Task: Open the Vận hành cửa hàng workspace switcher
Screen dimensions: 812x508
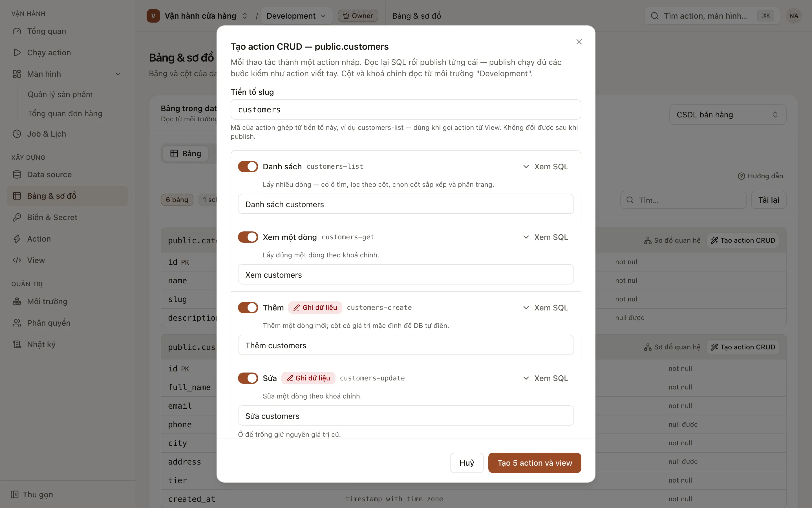Action: (198, 16)
